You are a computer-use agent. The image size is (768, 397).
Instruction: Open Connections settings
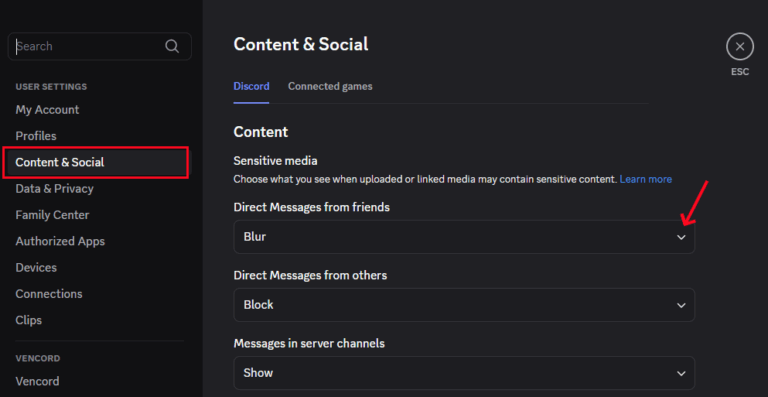[49, 294]
